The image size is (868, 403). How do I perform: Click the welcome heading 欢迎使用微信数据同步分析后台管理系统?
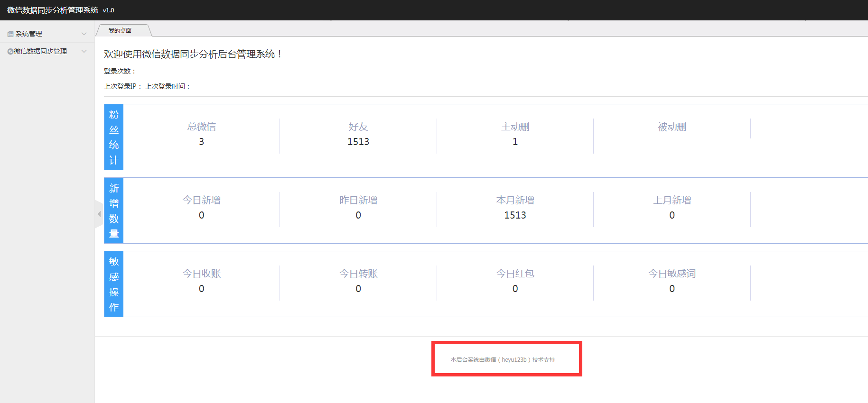click(x=193, y=54)
